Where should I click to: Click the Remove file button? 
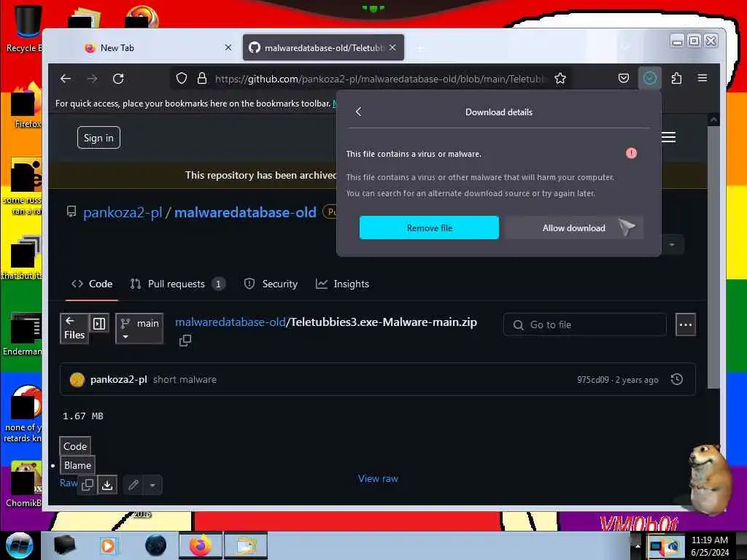(x=429, y=227)
